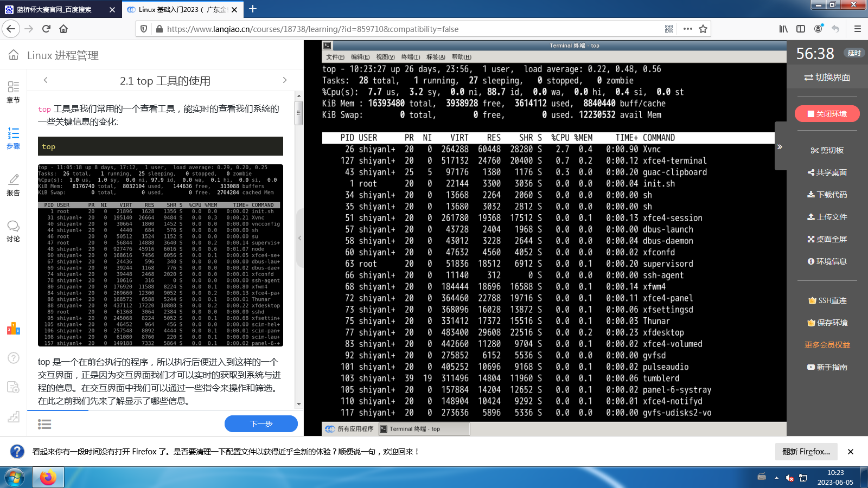Bookmark this page with the star icon

click(703, 29)
